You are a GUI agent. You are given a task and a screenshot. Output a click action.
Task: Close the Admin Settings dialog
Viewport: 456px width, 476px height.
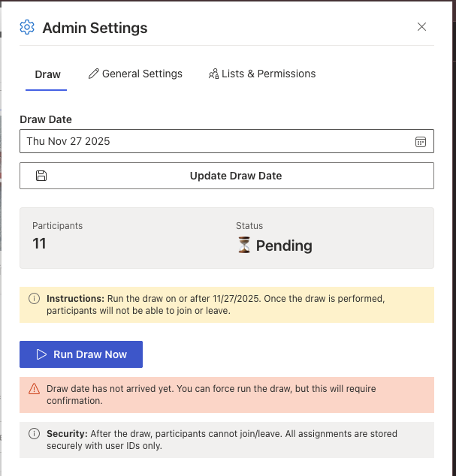pos(421,27)
